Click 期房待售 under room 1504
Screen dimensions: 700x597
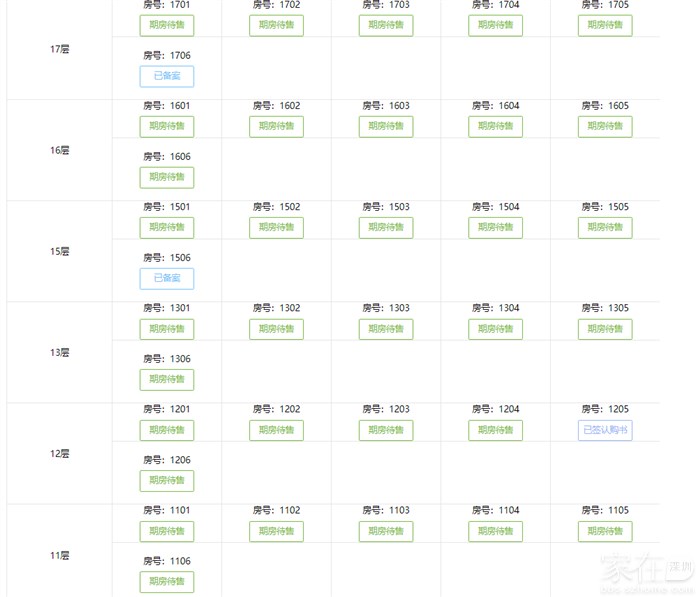tap(495, 227)
